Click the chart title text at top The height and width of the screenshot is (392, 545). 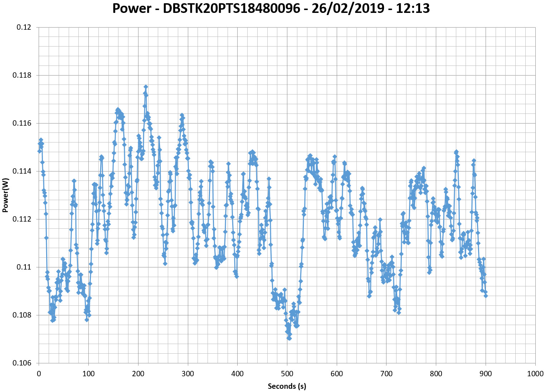(x=271, y=9)
